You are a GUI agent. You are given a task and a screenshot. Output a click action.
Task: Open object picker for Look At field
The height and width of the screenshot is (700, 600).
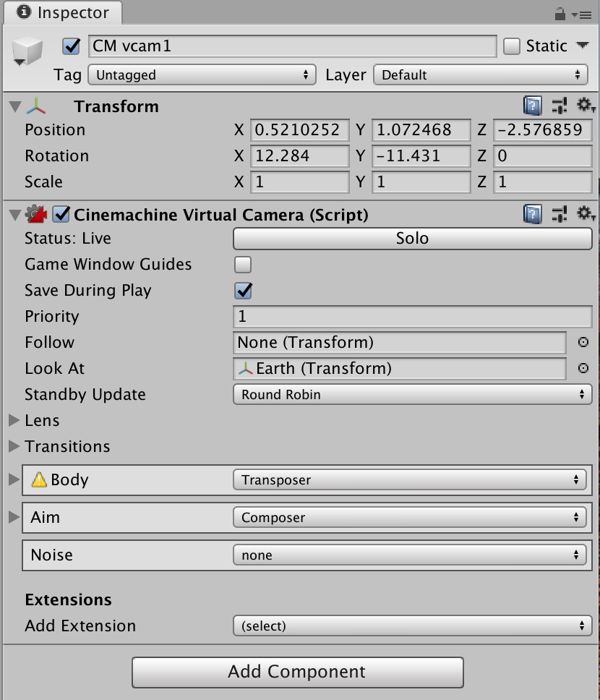coord(583,368)
